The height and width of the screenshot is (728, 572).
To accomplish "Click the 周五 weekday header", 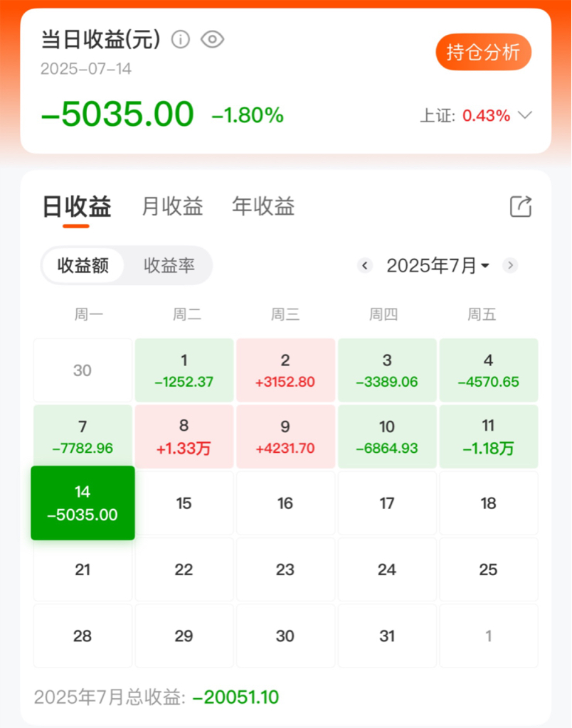I will (x=482, y=314).
